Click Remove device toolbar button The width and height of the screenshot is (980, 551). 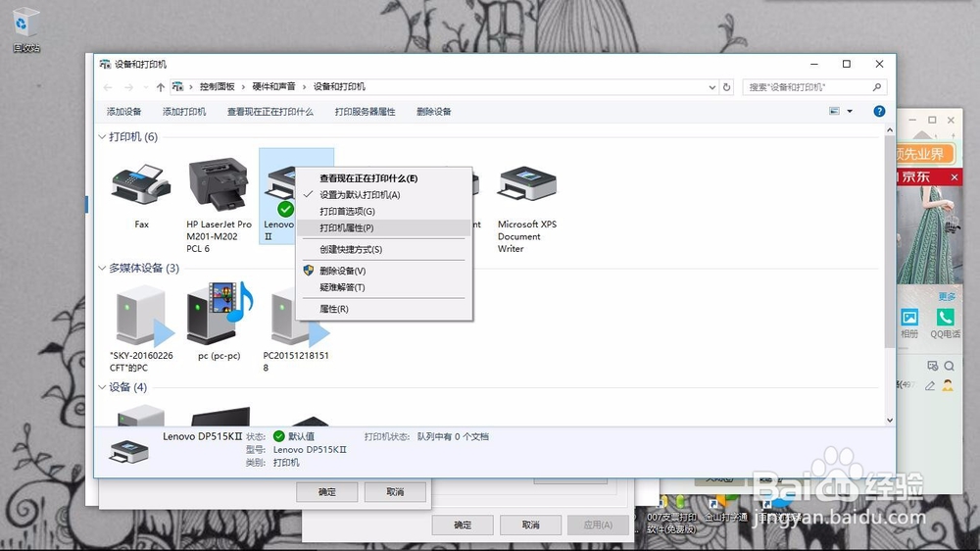pos(434,112)
